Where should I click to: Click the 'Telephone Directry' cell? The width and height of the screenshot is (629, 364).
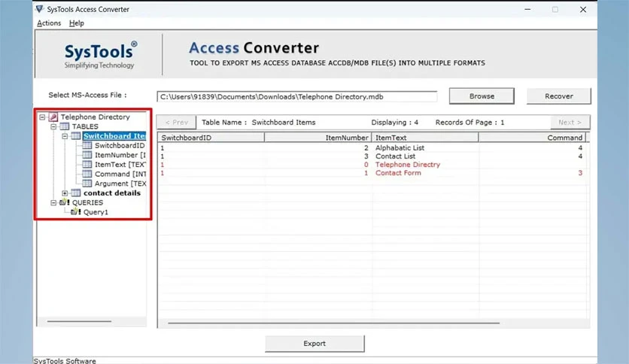pos(408,165)
